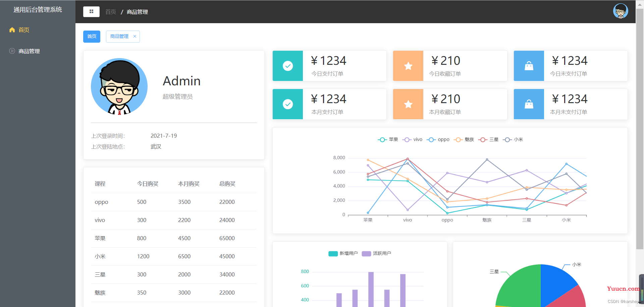Click shopping bag icon on 今日未支付订单 card
This screenshot has width=644, height=307.
click(x=529, y=66)
